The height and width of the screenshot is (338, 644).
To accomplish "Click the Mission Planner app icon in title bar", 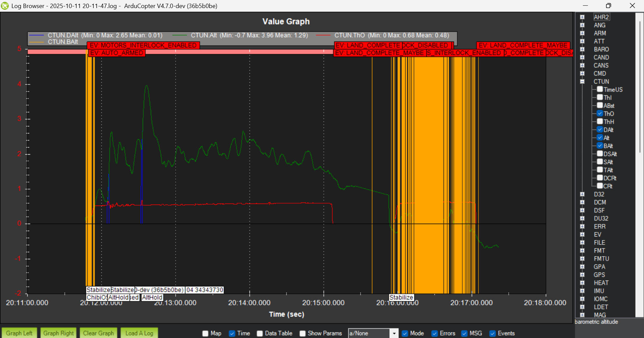I will coord(5,6).
